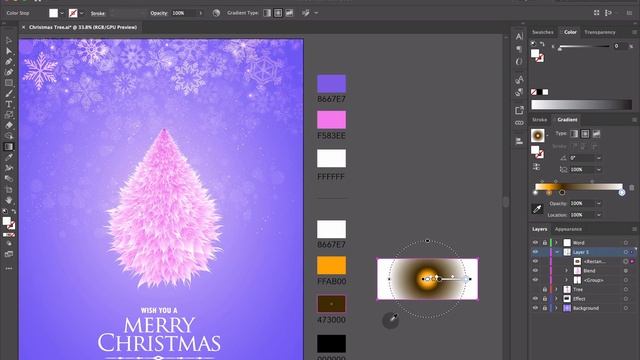Unlock the Tree layer
The image size is (640, 360).
click(544, 289)
